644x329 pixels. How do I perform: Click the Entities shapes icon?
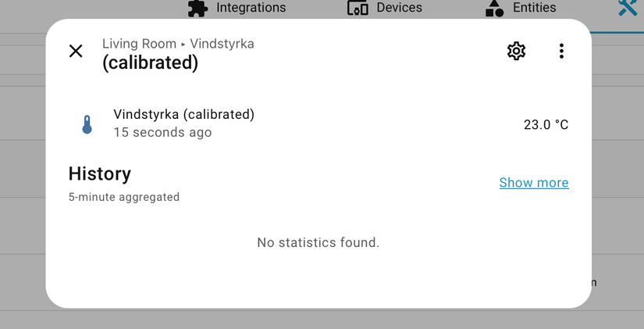(x=494, y=8)
